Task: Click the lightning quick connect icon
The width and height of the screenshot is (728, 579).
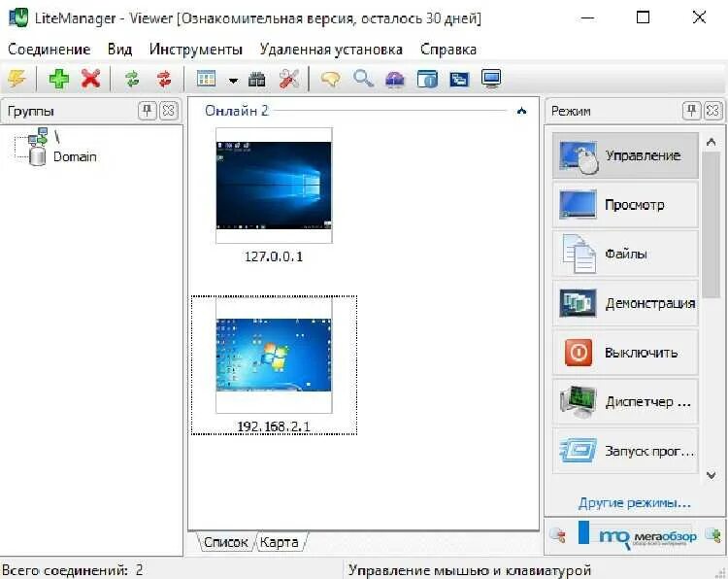Action: point(17,79)
